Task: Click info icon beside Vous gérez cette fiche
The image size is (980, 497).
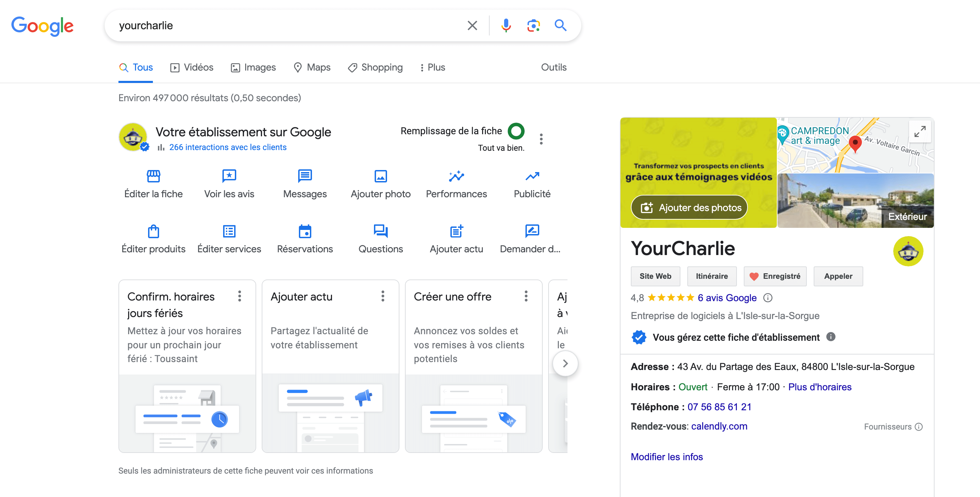Action: click(831, 337)
